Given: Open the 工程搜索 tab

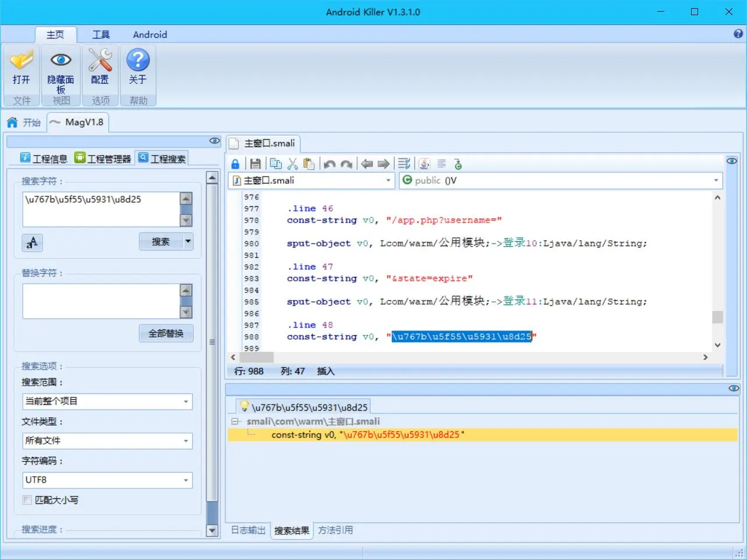Looking at the screenshot, I should (x=163, y=158).
